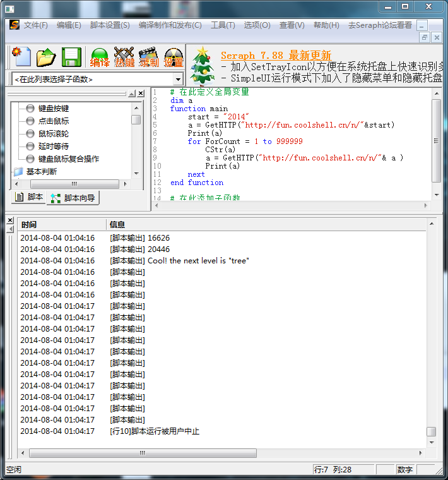Click output log scroll up arrow
This screenshot has height=480, width=448.
click(432, 224)
